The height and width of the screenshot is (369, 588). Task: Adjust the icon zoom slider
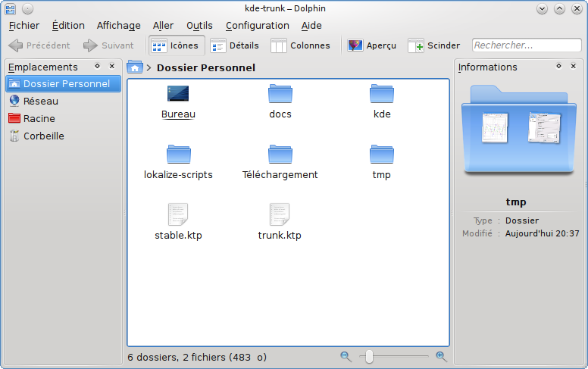click(x=370, y=356)
